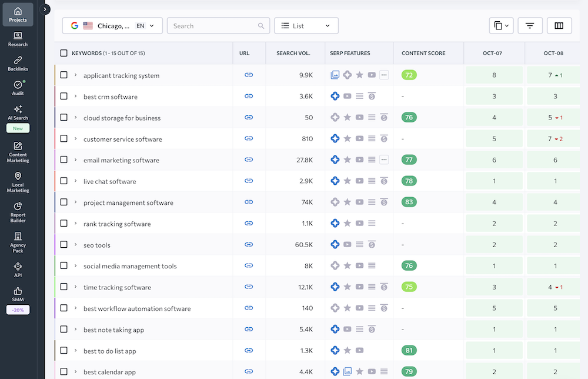Open Report Builder from the sidebar

18,212
